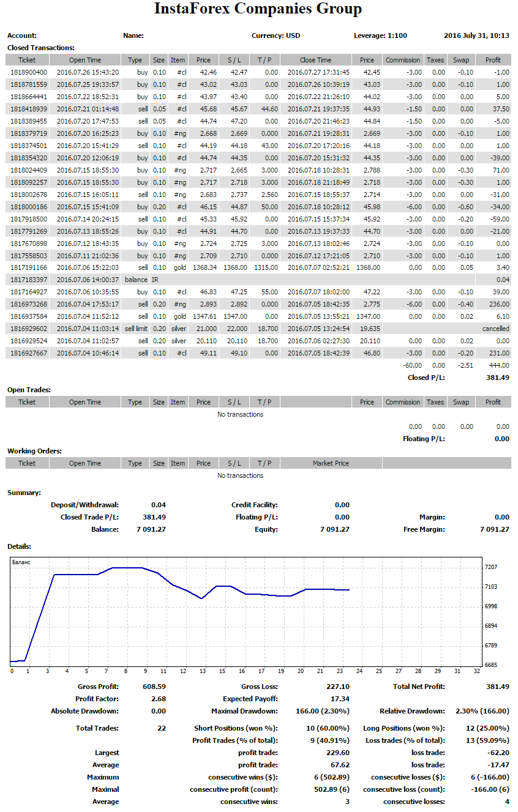518x812 pixels.
Task: Click ticket number 1818024409
Action: (x=29, y=170)
